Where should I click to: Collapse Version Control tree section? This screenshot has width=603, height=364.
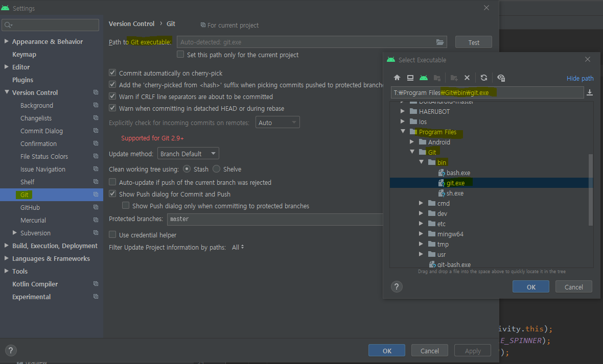[7, 92]
